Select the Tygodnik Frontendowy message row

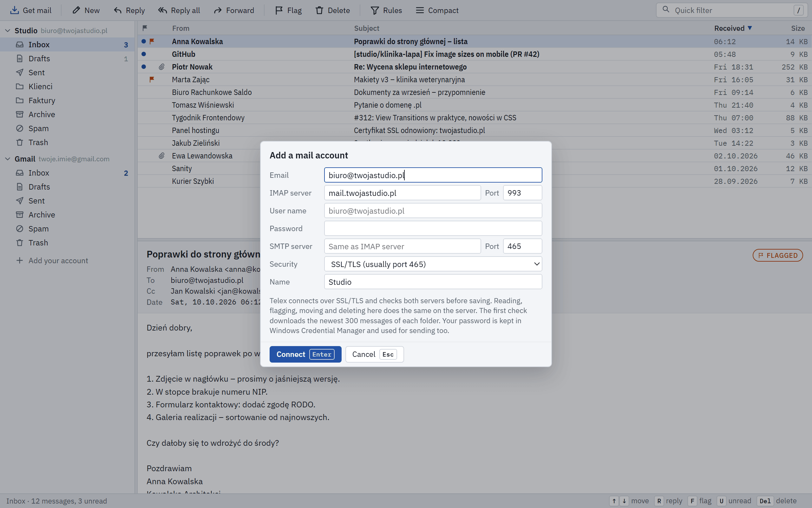click(x=475, y=117)
